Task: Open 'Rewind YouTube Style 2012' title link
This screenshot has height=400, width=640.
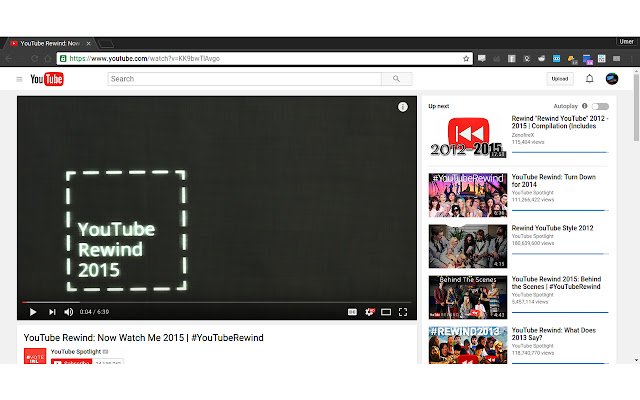Action: (x=552, y=228)
